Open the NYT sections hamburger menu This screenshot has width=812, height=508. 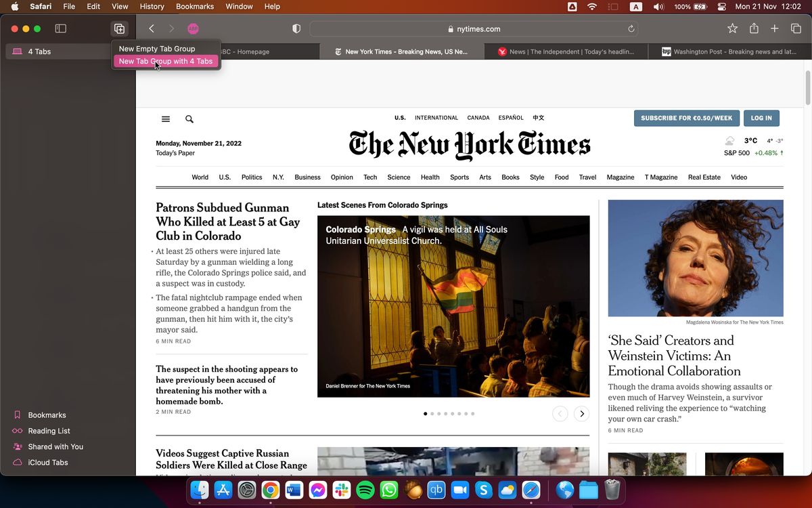pyautogui.click(x=165, y=119)
